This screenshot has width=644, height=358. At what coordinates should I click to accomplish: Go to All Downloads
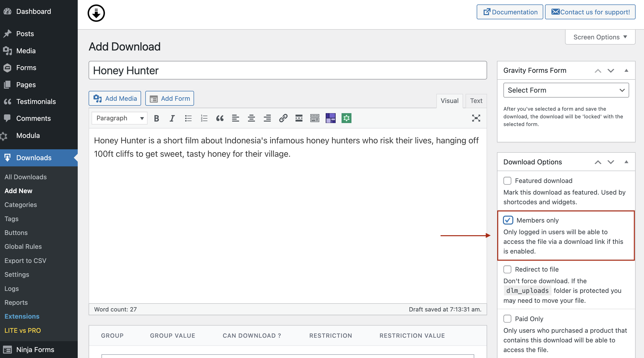point(25,177)
